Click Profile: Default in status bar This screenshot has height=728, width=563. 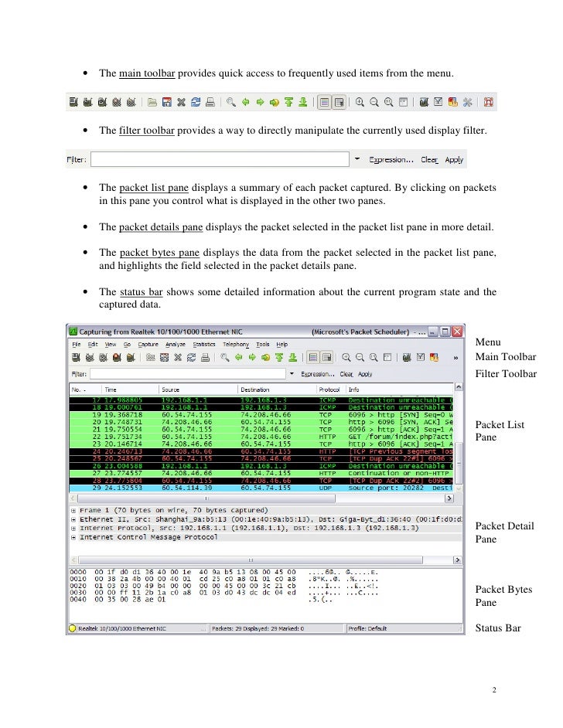pyautogui.click(x=367, y=628)
